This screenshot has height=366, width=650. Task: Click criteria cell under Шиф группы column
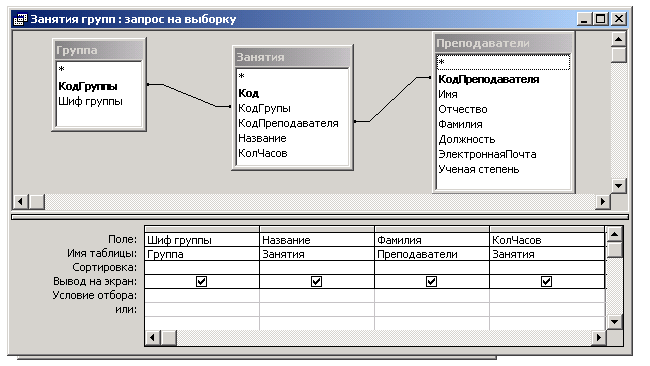(202, 296)
